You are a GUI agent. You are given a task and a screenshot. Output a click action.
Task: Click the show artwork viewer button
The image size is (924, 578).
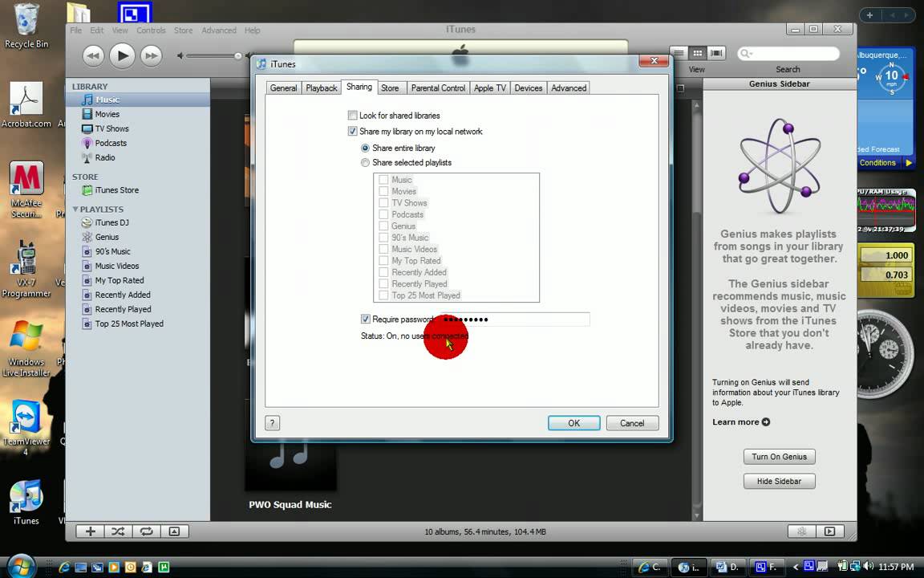pos(174,531)
